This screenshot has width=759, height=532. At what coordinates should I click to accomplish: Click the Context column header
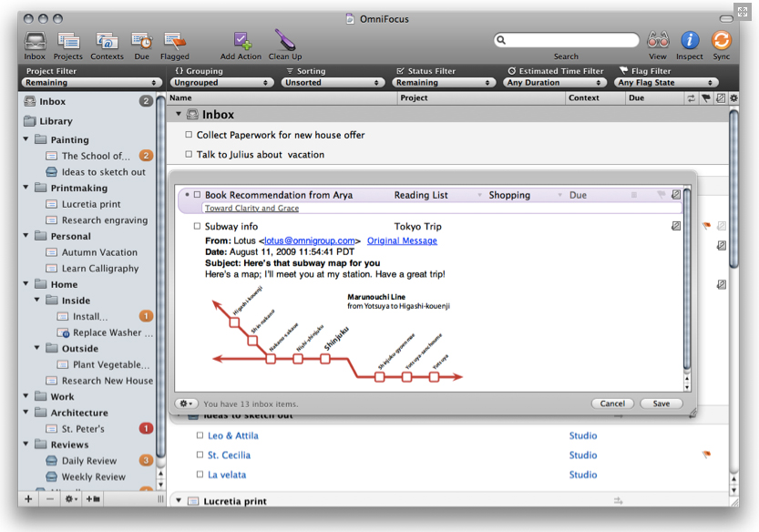tap(595, 97)
